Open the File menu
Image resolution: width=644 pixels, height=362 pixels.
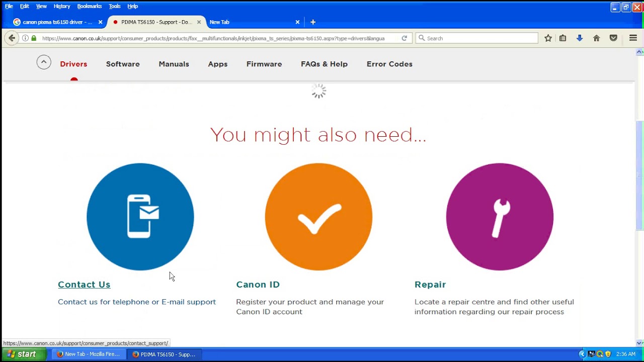(x=9, y=6)
